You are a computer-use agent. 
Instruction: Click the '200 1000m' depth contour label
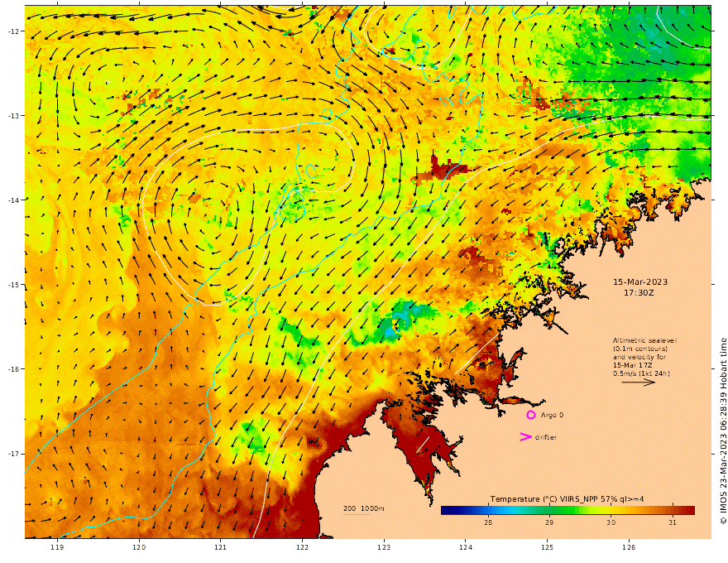(363, 508)
